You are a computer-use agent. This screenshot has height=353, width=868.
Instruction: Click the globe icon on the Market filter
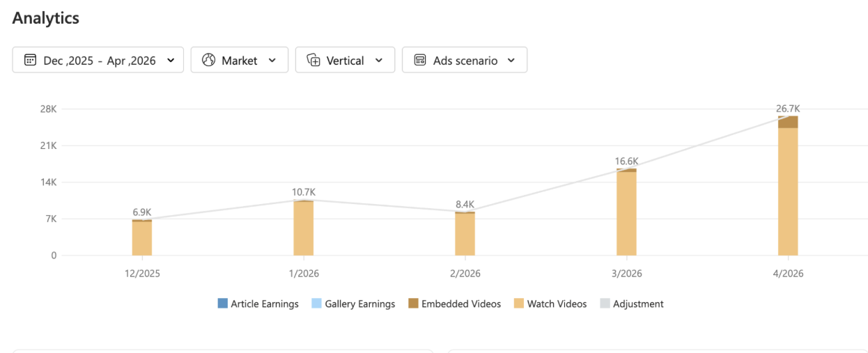click(x=208, y=60)
